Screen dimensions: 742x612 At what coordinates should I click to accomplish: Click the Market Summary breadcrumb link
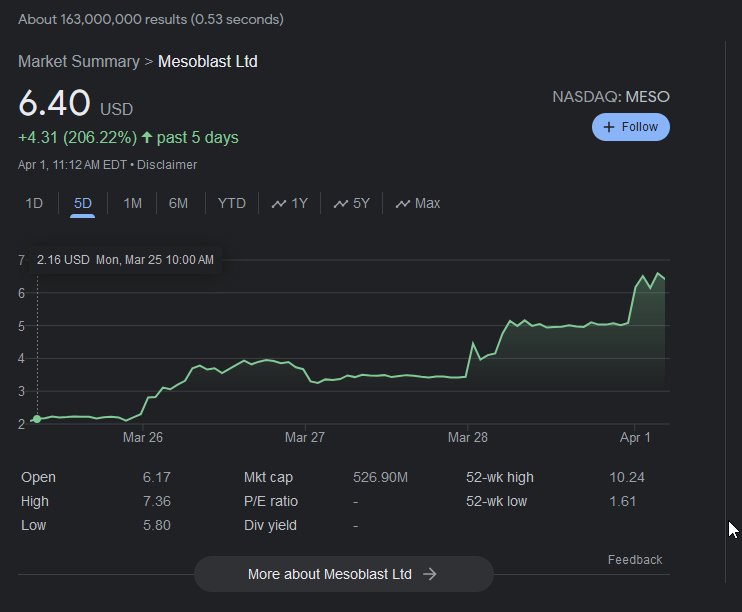pyautogui.click(x=79, y=62)
